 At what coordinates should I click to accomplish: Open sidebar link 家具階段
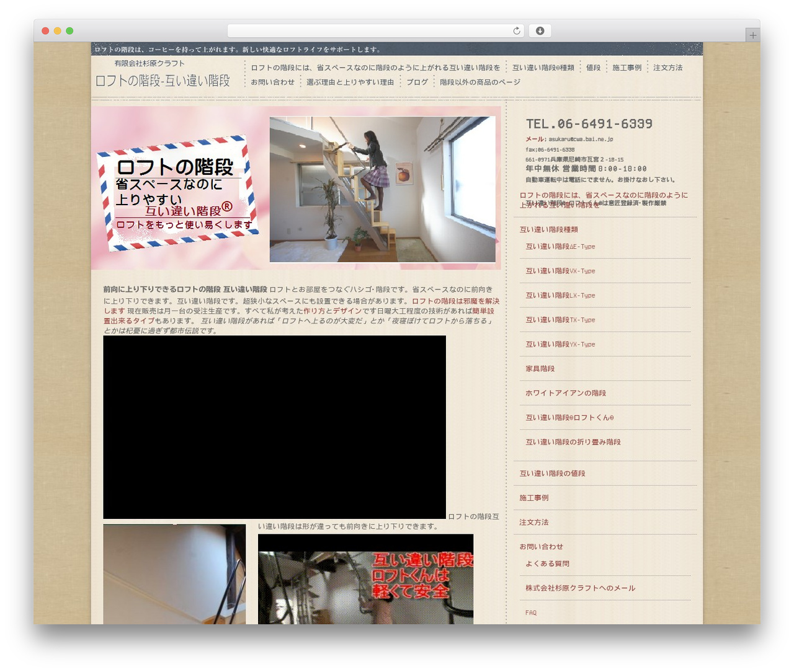coord(540,369)
